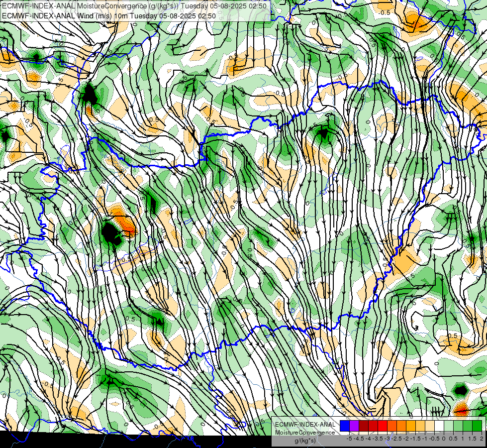Click the Wind 10m title line at top

(x=108, y=15)
